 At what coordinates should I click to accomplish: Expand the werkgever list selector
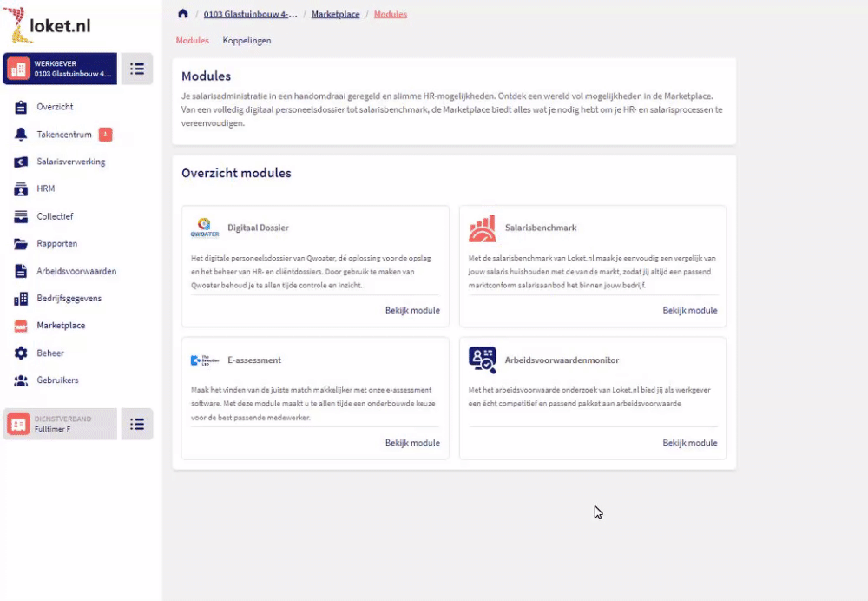pos(137,69)
